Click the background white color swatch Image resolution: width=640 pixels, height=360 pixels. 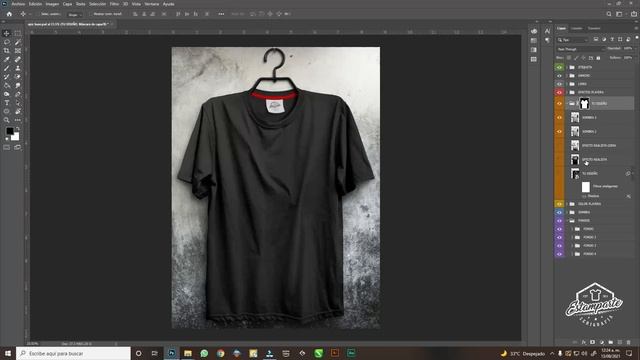tap(16, 138)
